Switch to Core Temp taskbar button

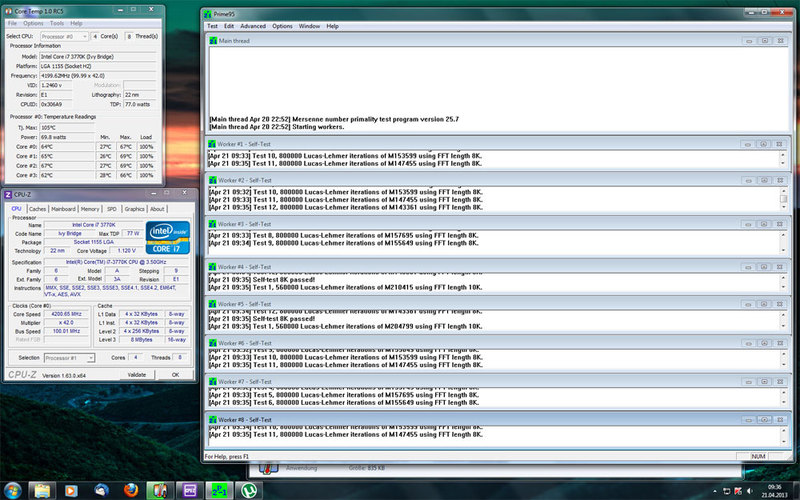pyautogui.click(x=160, y=491)
